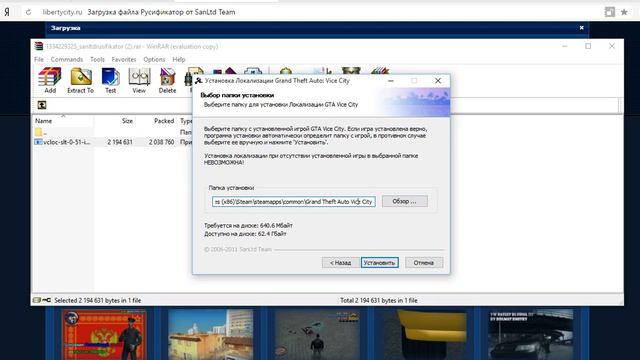Click the size value 2 194 631
The height and width of the screenshot is (360, 640).
click(120, 142)
